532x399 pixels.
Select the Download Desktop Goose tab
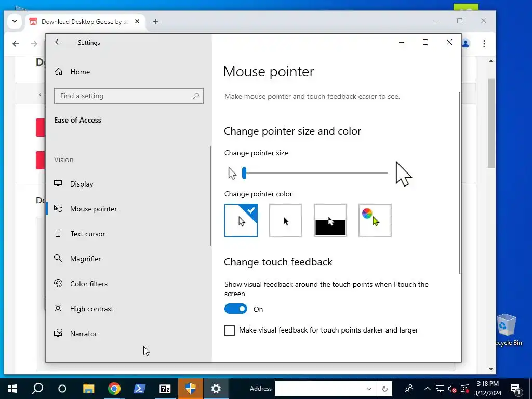pos(85,22)
